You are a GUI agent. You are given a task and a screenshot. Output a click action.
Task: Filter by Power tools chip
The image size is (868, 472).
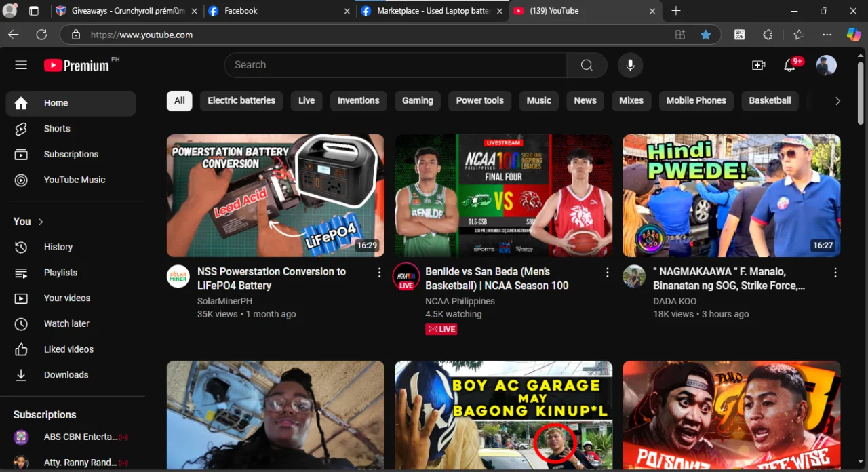pyautogui.click(x=479, y=100)
